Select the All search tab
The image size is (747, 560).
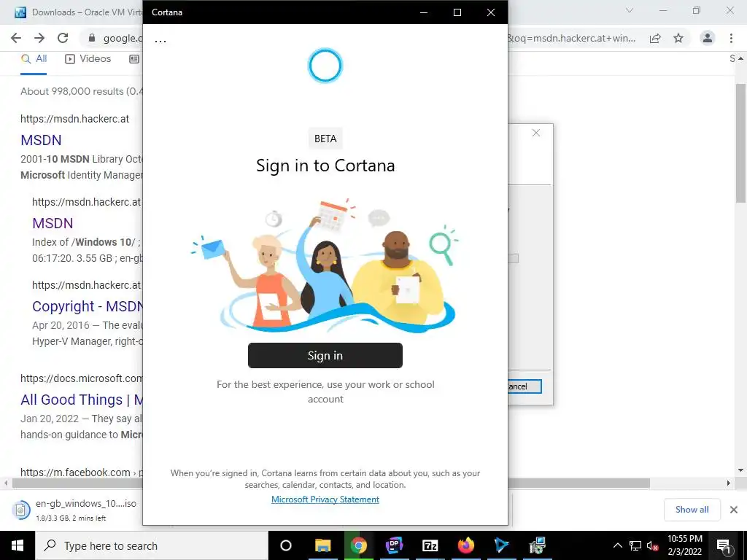click(x=34, y=59)
